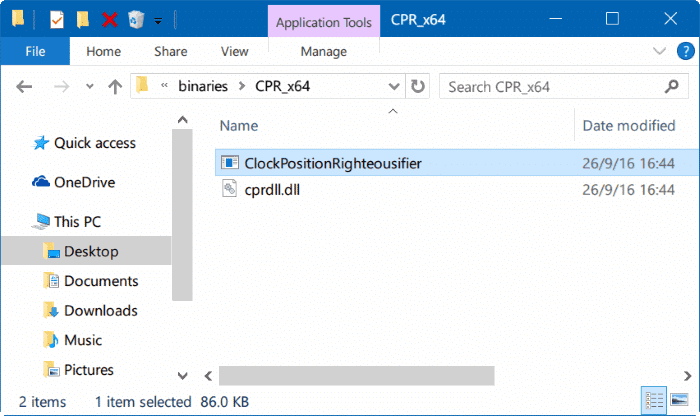Screen dimensions: 700x416
Task: Switch to the View ribbon tab
Action: [x=234, y=51]
